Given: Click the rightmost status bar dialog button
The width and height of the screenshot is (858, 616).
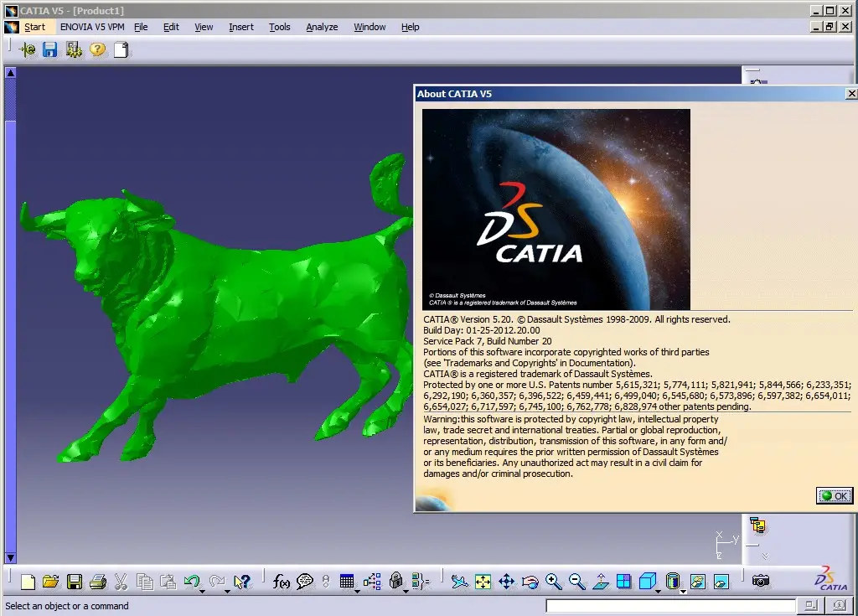Looking at the screenshot, I should coord(840,605).
